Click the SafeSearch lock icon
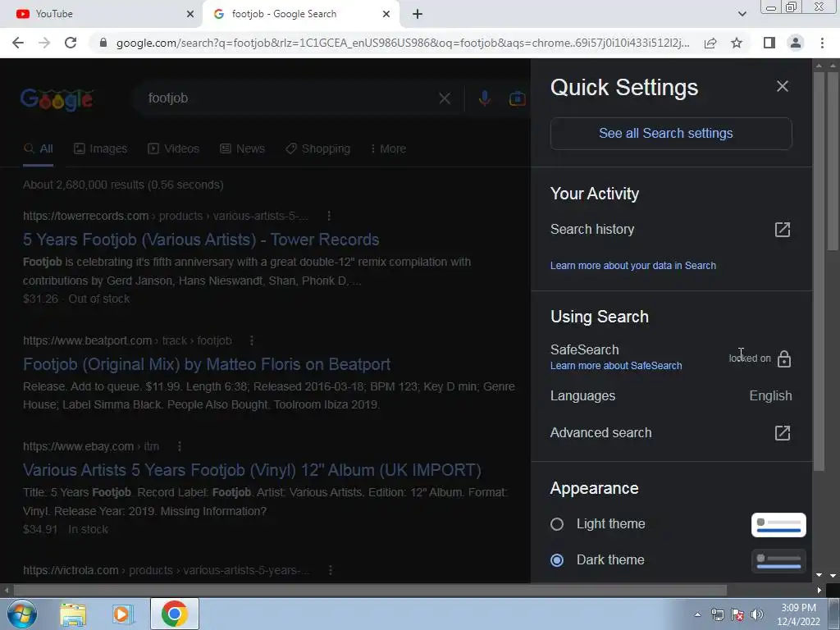 coord(783,358)
